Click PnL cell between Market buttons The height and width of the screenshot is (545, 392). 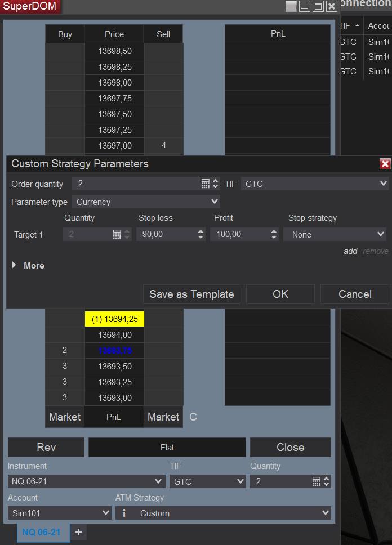(x=114, y=417)
